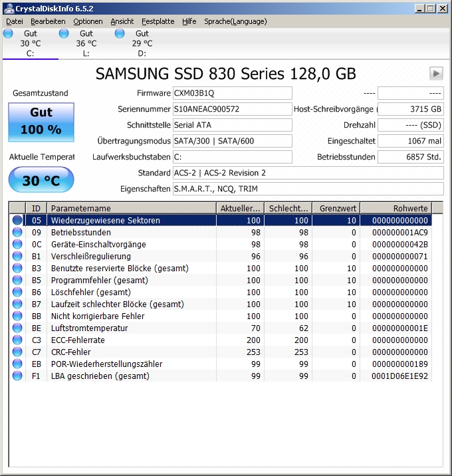The image size is (452, 476).
Task: Sort by the Parametername column header
Action: (132, 208)
